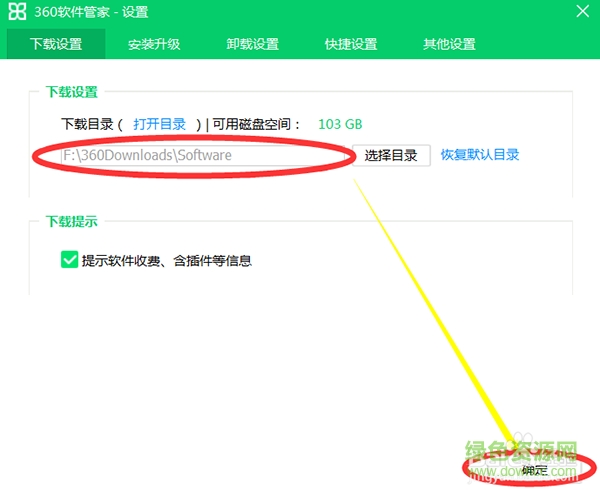Click the 可用磁盘空间 label
The height and width of the screenshot is (490, 600).
tap(256, 124)
